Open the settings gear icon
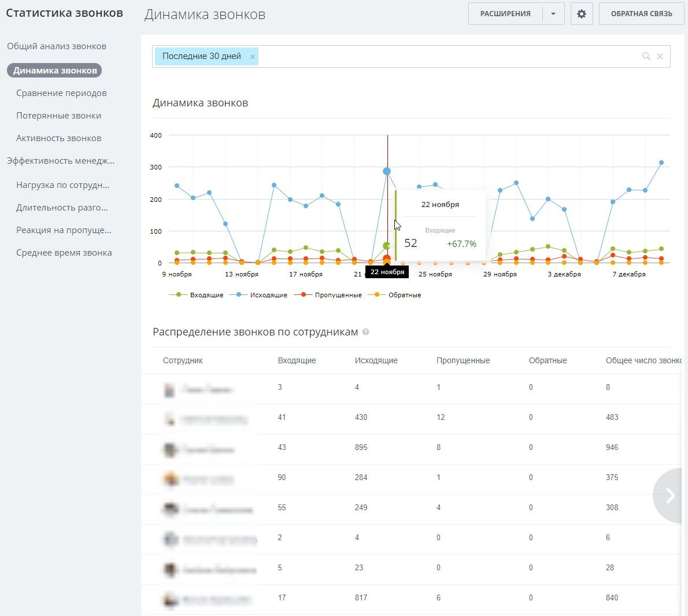This screenshot has width=688, height=616. (581, 14)
